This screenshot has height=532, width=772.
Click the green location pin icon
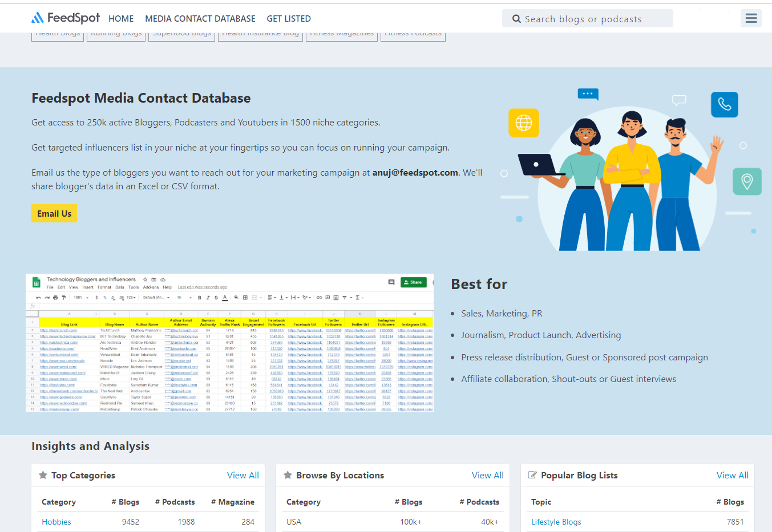[747, 181]
